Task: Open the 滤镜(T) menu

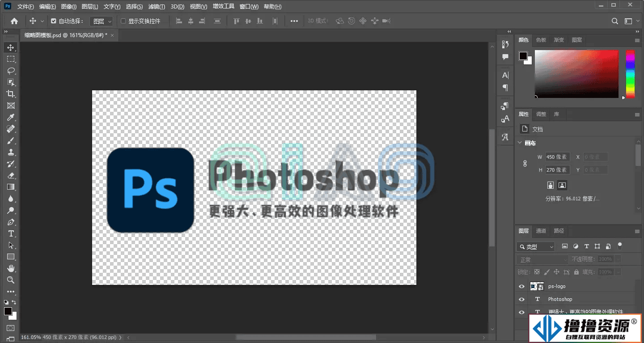Action: (157, 7)
